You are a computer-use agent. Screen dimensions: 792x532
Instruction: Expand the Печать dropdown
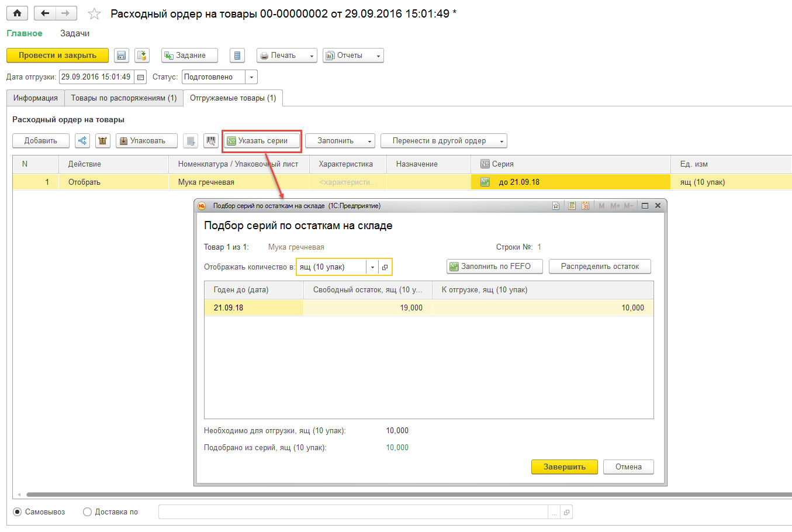pos(312,56)
